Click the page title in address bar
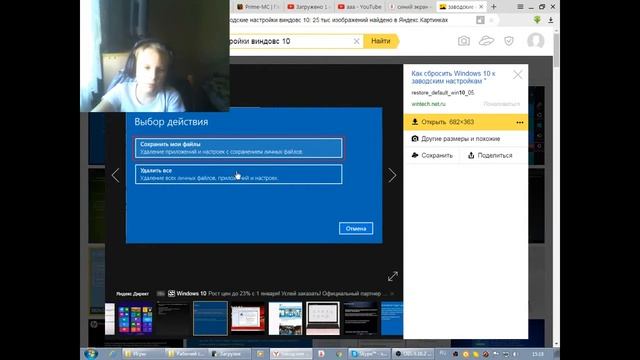This screenshot has height=360, width=640. point(339,20)
